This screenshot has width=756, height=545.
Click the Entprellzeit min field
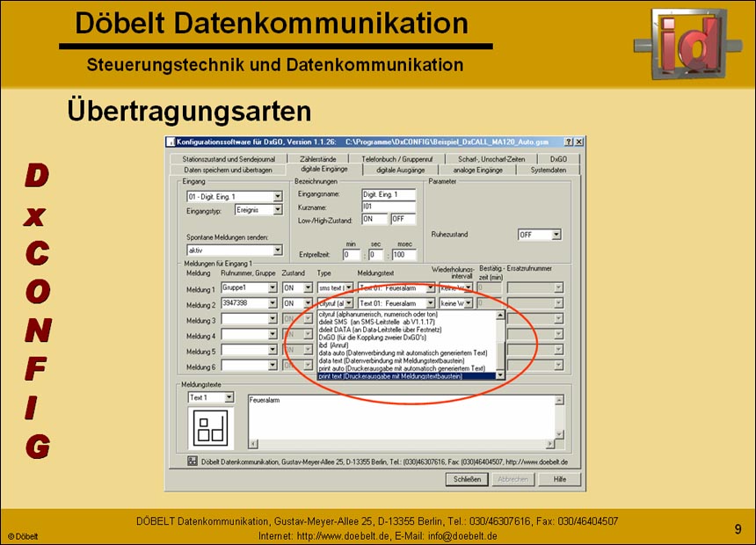coord(352,255)
